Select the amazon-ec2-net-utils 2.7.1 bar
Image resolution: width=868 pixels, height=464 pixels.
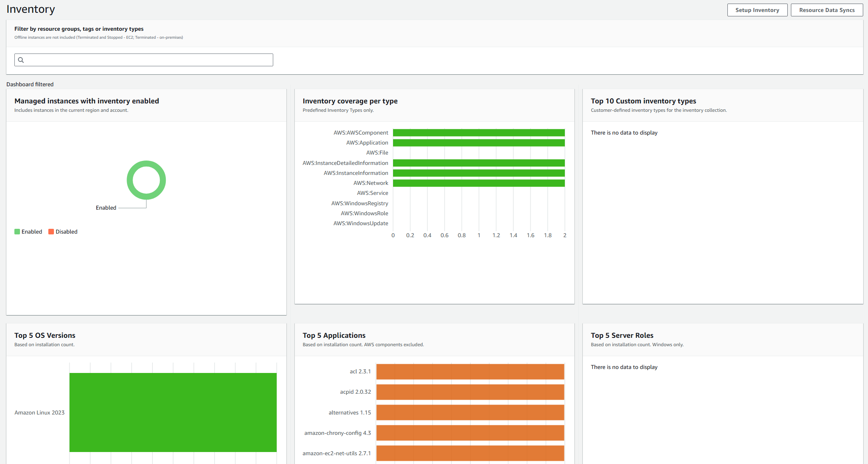pyautogui.click(x=470, y=453)
